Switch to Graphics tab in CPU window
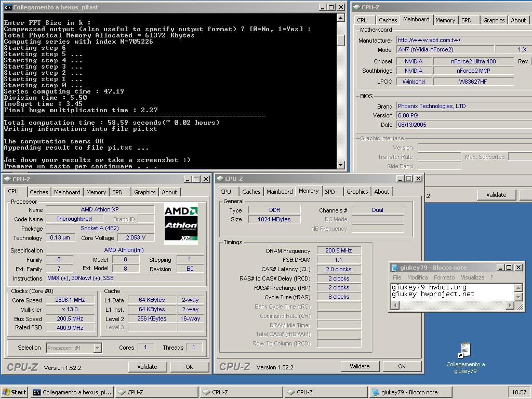 point(144,192)
